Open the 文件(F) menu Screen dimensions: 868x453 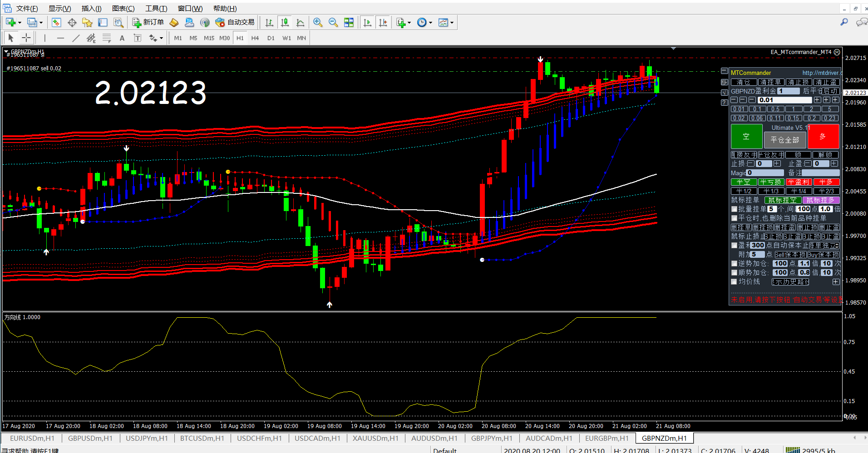(27, 8)
